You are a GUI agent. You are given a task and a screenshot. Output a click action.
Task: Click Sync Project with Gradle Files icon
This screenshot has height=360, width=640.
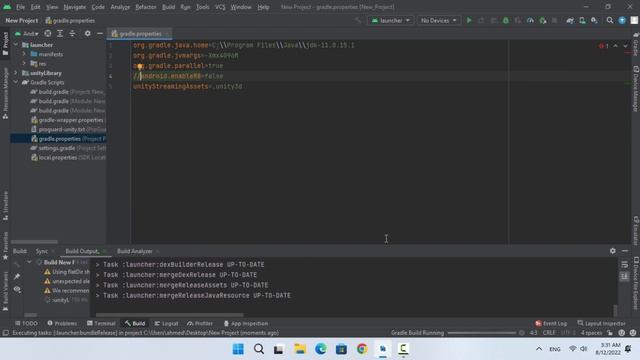pyautogui.click(x=570, y=20)
